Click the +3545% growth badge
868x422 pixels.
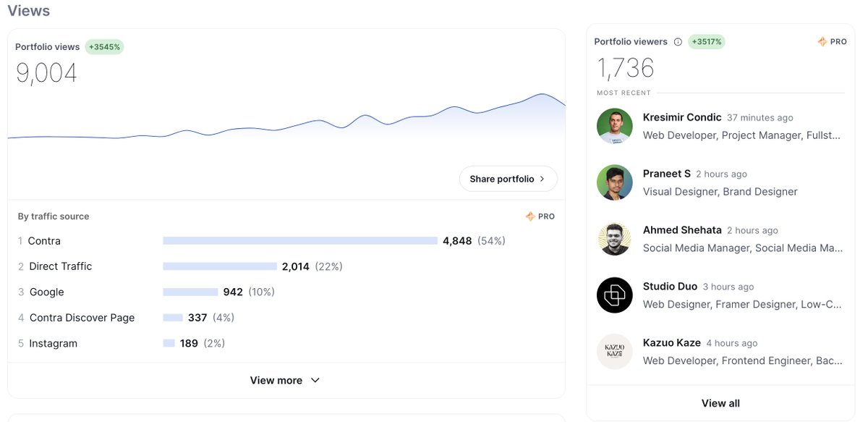[105, 47]
